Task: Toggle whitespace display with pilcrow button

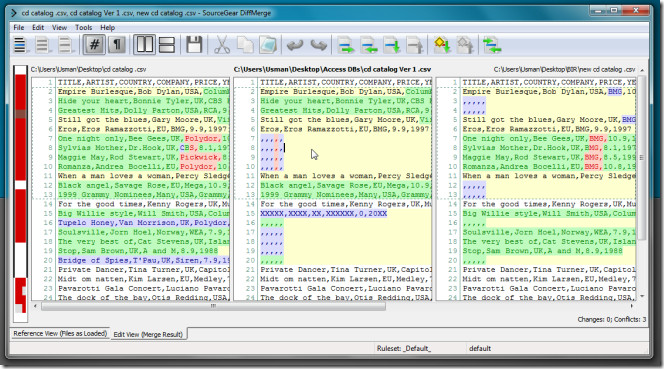Action: click(116, 45)
